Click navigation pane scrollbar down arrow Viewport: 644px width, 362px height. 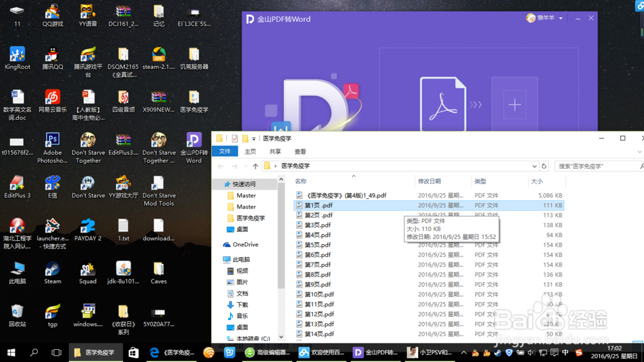point(281,337)
